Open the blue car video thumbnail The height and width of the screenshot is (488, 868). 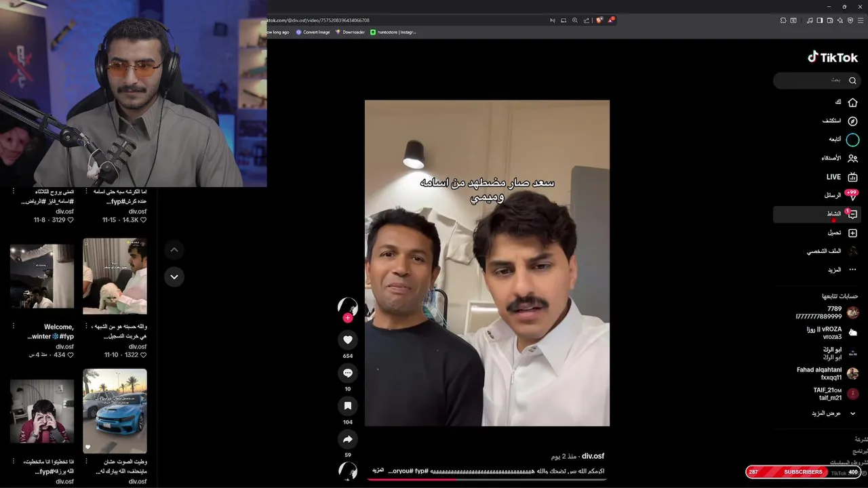[x=115, y=411]
